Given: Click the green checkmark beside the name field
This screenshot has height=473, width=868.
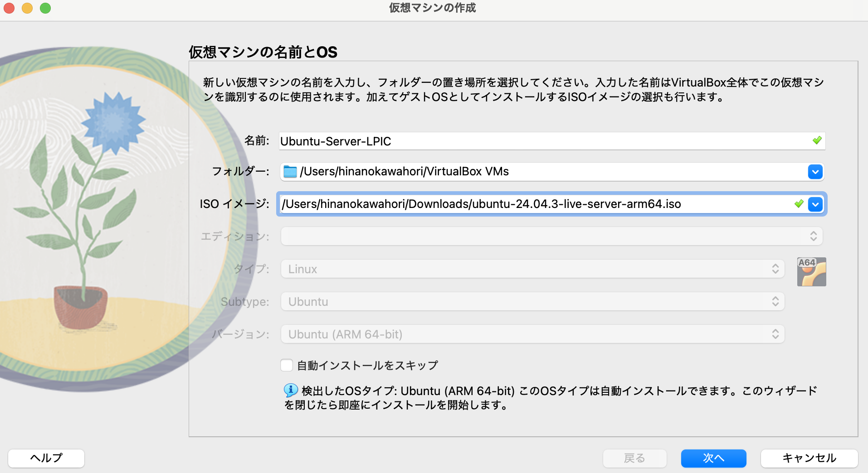Looking at the screenshot, I should [x=817, y=141].
